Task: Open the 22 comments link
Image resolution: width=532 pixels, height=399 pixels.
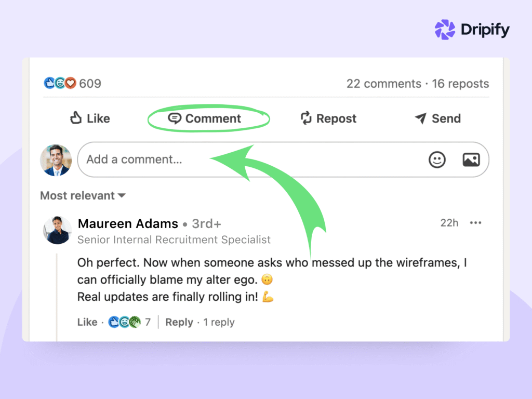Action: [x=383, y=84]
